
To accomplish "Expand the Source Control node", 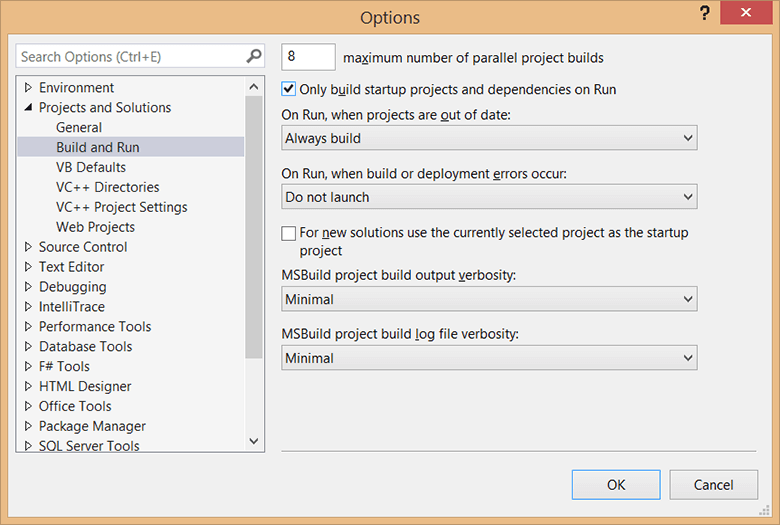I will click(x=28, y=246).
